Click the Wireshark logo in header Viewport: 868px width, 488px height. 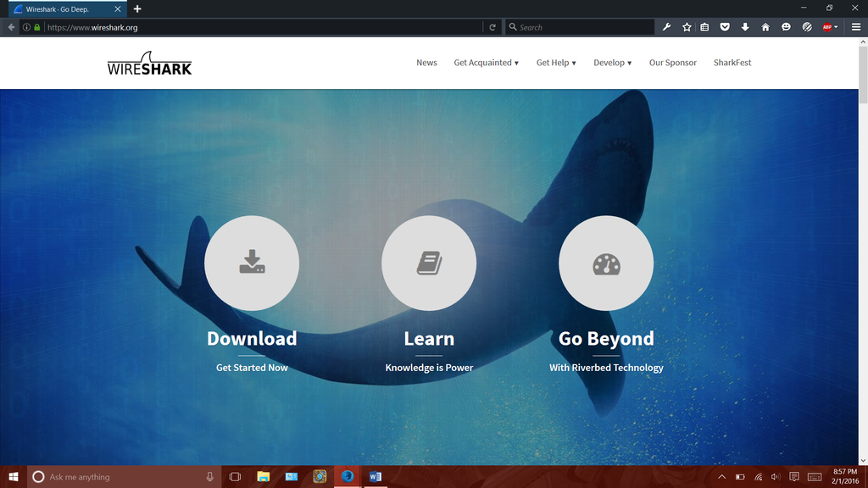tap(149, 63)
